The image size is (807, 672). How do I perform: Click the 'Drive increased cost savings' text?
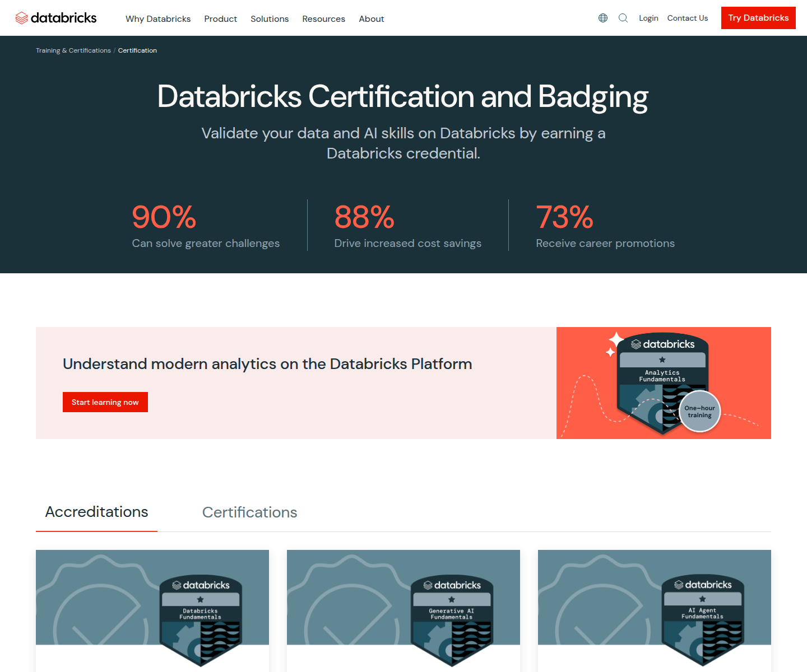pos(408,244)
